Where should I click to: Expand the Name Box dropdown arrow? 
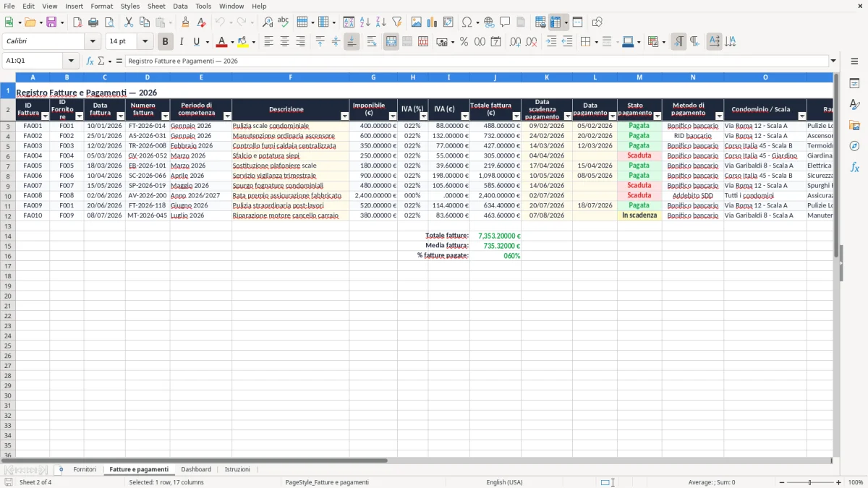[71, 61]
